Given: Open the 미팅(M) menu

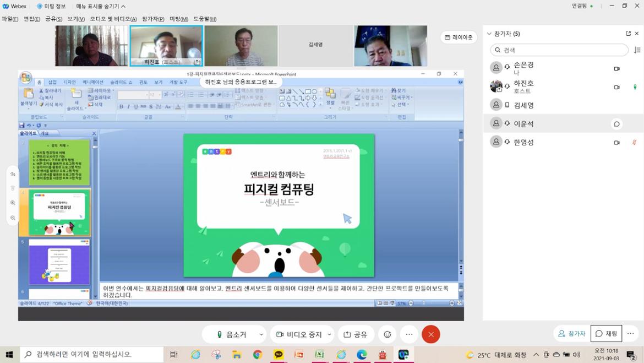Looking at the screenshot, I should [x=179, y=19].
